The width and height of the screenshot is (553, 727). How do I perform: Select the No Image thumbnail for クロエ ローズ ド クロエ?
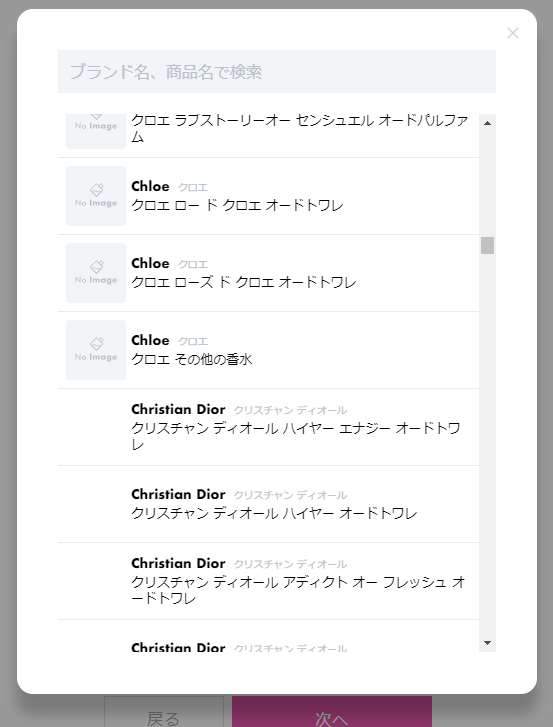(x=96, y=273)
